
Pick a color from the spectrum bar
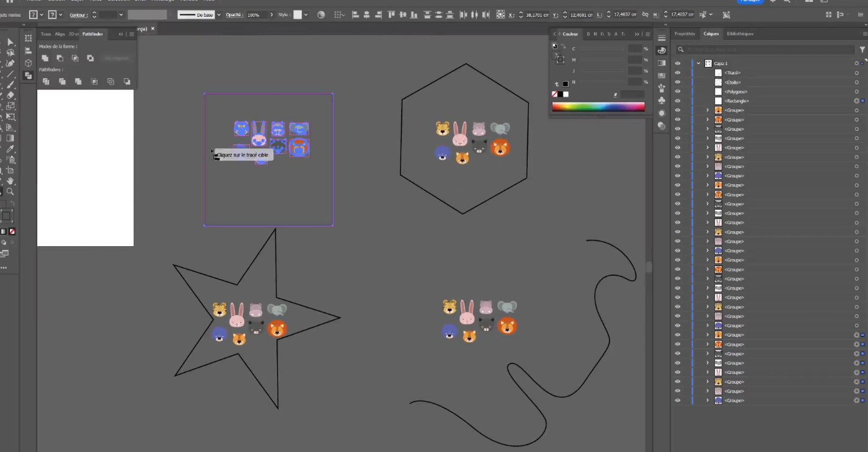pos(598,106)
